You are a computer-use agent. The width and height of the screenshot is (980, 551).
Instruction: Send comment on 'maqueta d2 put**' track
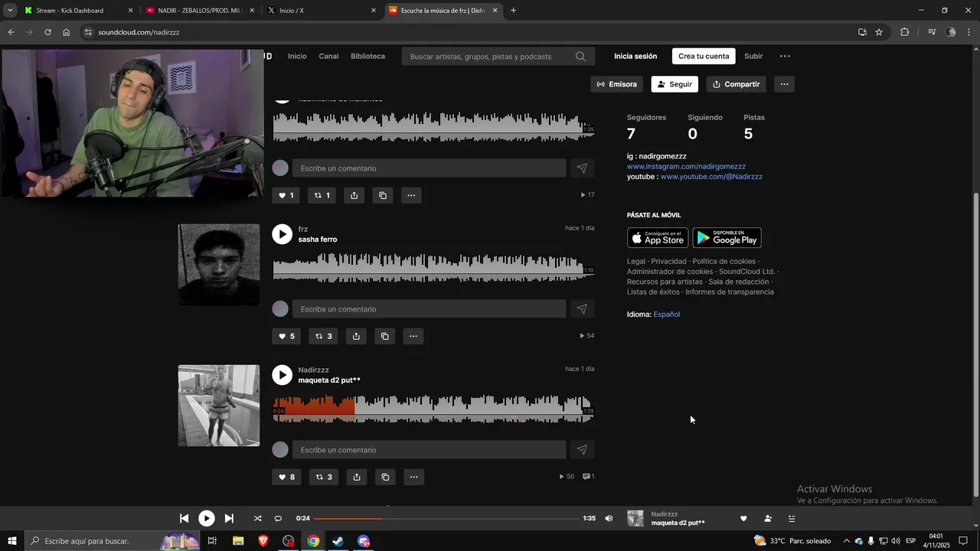click(x=582, y=450)
